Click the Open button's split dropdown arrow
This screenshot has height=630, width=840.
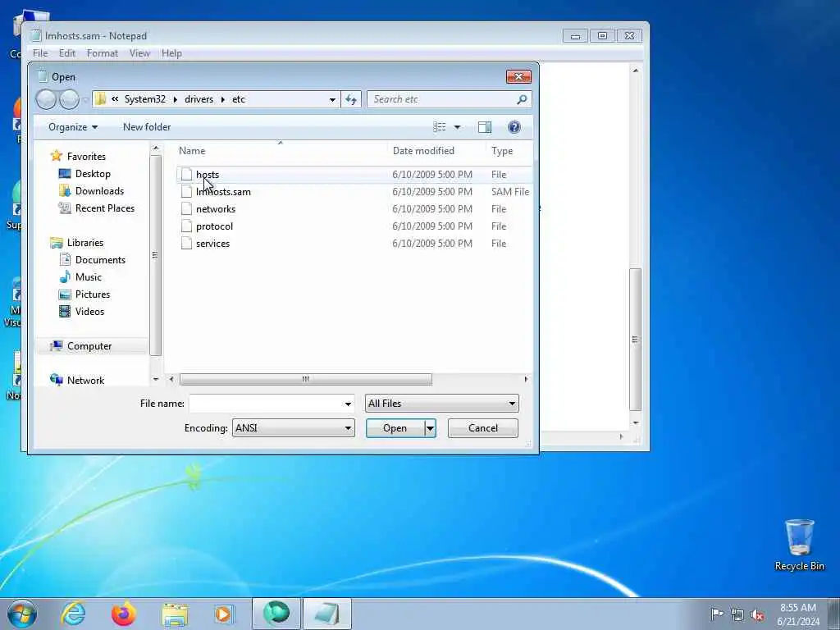click(430, 428)
